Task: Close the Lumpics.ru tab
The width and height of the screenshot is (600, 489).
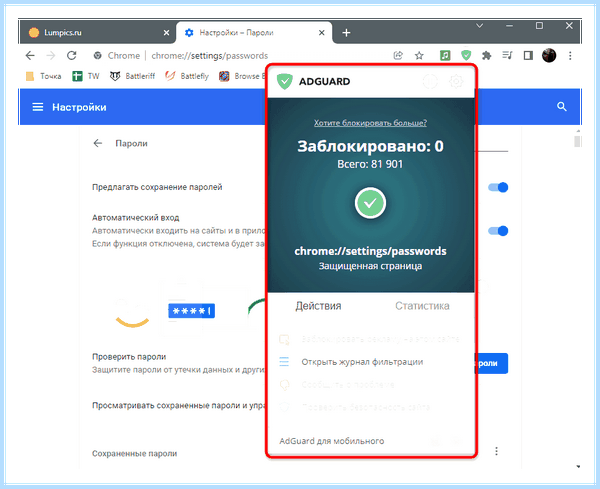Action: [x=166, y=33]
